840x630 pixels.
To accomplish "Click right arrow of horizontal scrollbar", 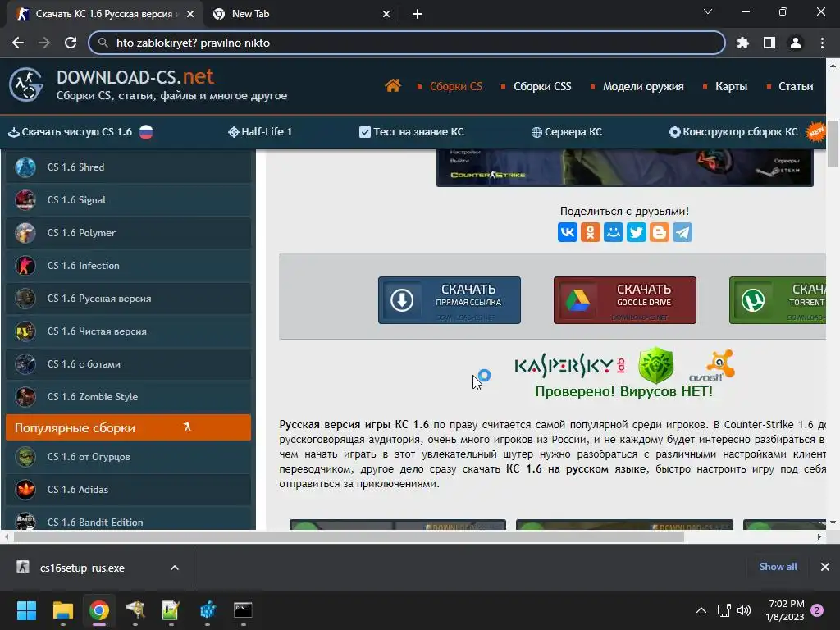I will pyautogui.click(x=819, y=536).
